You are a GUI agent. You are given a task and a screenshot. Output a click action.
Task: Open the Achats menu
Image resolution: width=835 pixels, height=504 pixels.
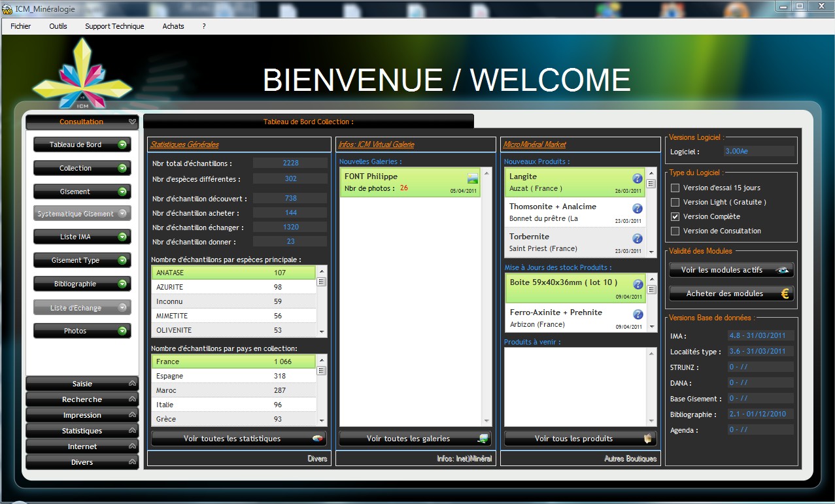tap(173, 26)
